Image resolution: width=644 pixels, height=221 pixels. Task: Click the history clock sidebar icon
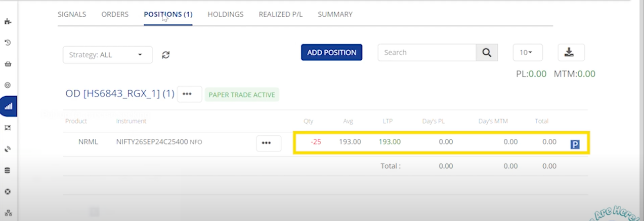pyautogui.click(x=8, y=43)
